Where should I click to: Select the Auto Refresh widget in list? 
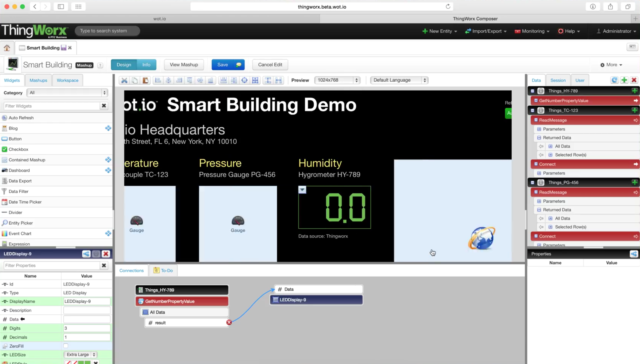pyautogui.click(x=56, y=118)
